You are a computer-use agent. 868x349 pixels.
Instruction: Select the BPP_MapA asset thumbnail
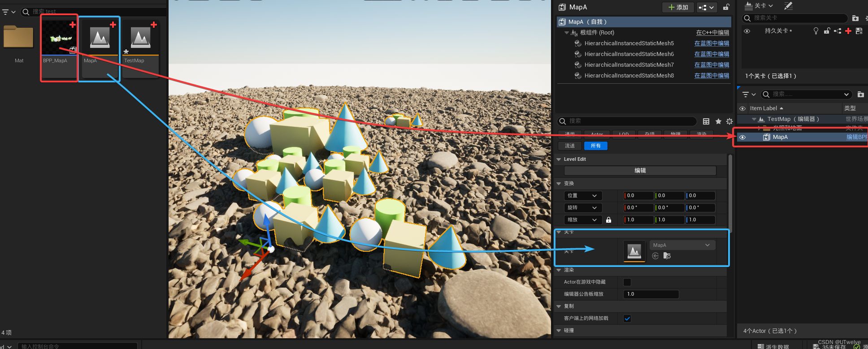[59, 37]
